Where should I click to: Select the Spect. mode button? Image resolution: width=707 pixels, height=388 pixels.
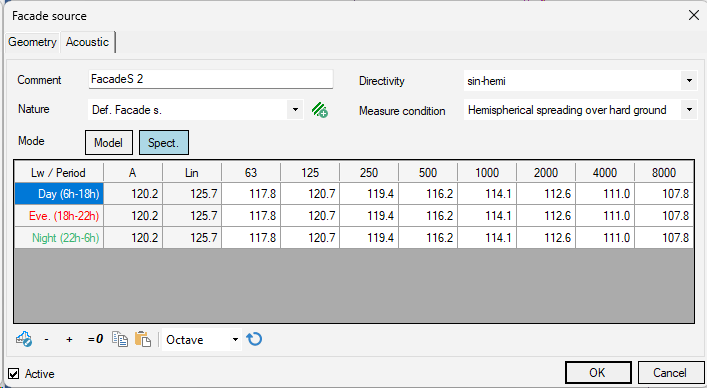[164, 143]
